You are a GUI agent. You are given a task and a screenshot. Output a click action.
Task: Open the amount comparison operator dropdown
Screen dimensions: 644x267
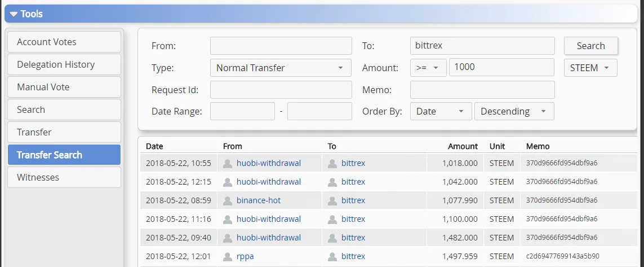pos(428,68)
